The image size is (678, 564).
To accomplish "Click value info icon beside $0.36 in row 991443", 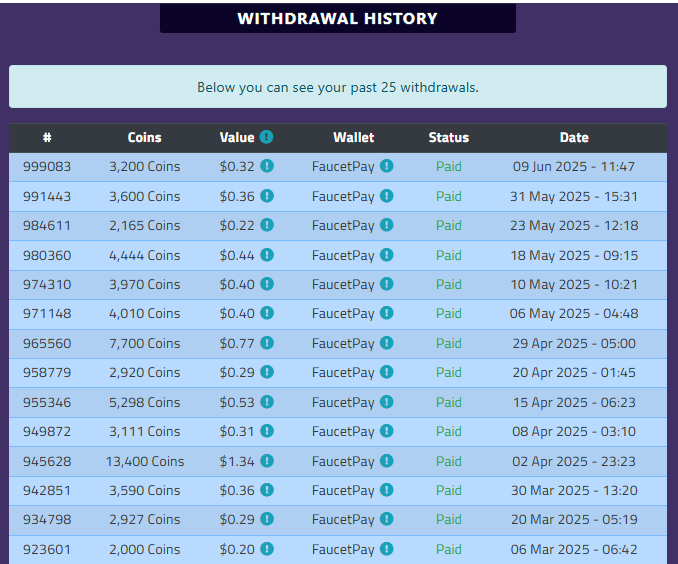I will click(267, 196).
